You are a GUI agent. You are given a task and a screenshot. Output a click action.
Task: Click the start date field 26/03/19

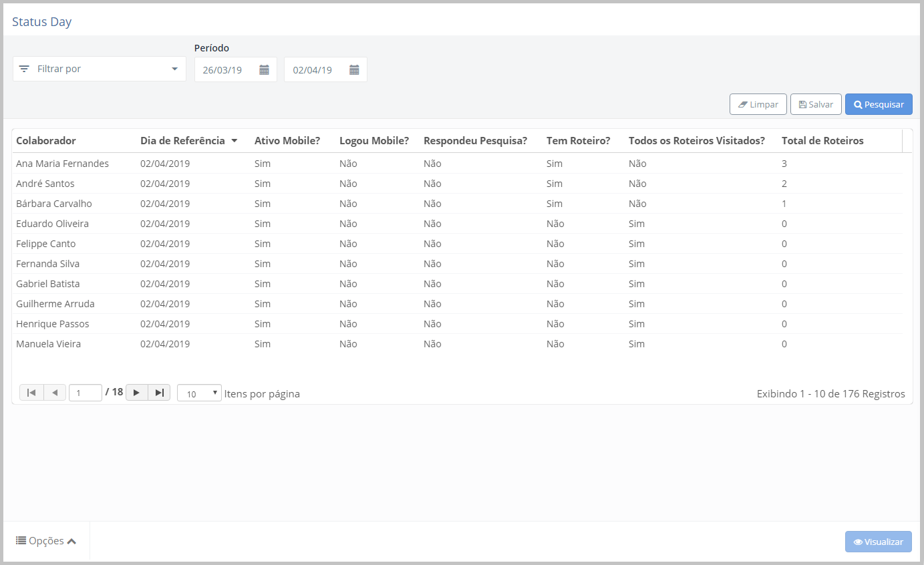click(223, 69)
